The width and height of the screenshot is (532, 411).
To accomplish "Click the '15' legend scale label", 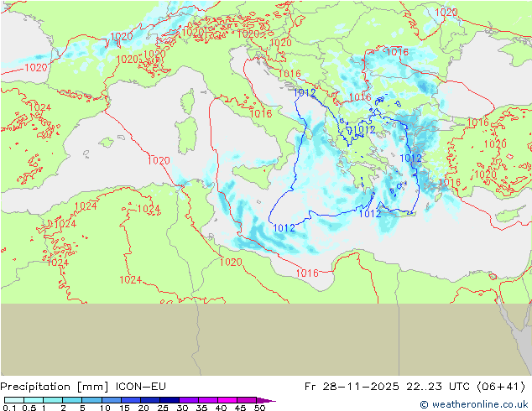I will click(x=124, y=408).
